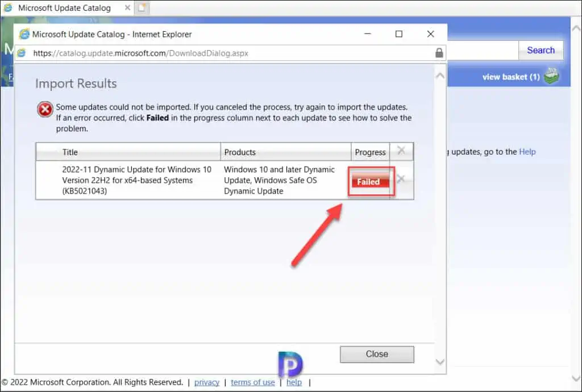The height and width of the screenshot is (392, 582).
Task: Click dialog scrollbar up arrow
Action: click(x=440, y=76)
